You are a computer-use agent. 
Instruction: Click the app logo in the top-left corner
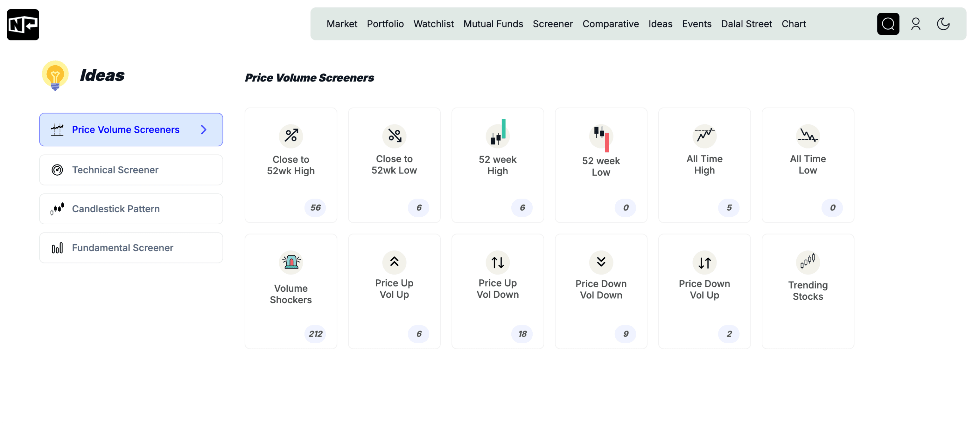[23, 24]
